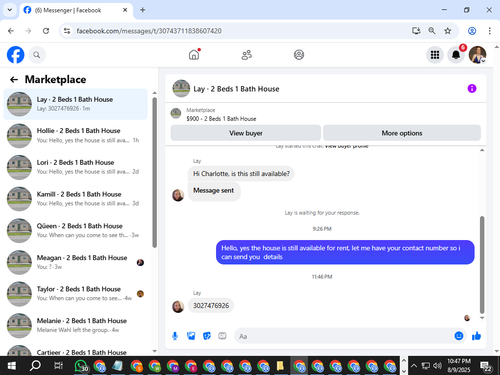Viewport: 500px width, 375px height.
Task: Open the notifications bell icon
Action: click(x=456, y=55)
